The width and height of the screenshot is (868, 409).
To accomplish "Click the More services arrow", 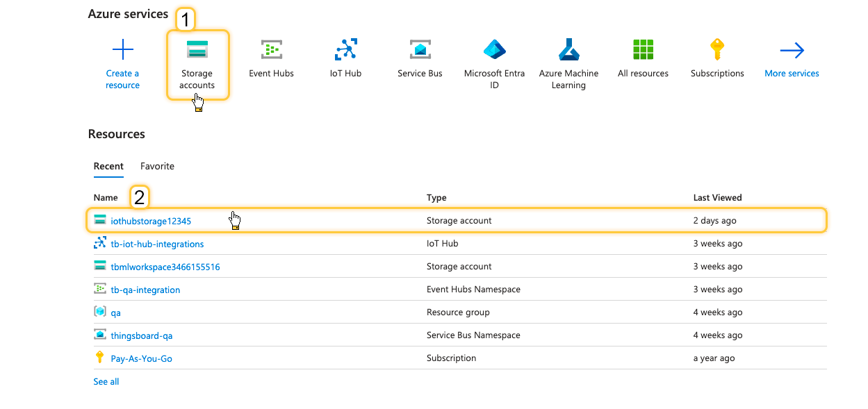I will [x=792, y=51].
